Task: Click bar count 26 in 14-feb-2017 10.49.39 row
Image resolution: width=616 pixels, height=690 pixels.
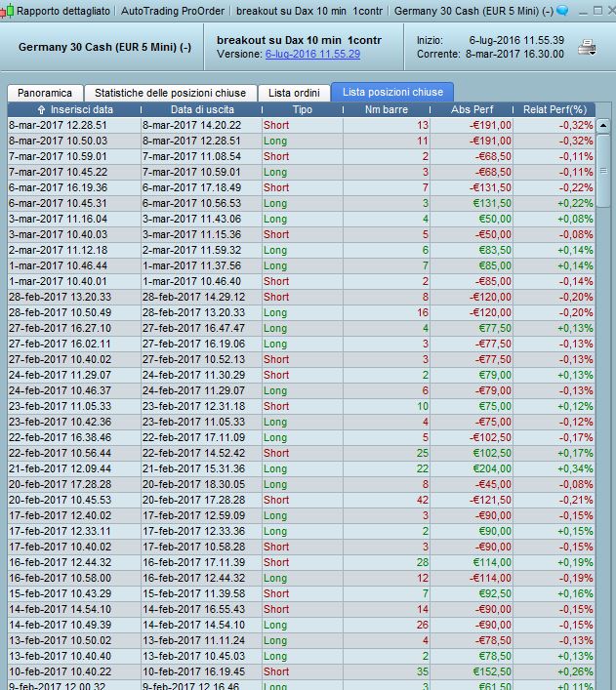Action: coord(423,626)
